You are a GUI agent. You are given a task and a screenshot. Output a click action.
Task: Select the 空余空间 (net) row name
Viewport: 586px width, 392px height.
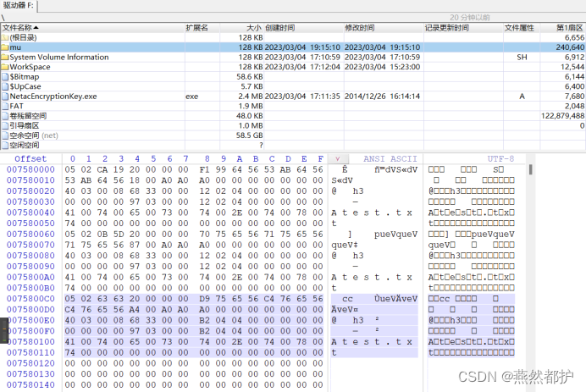tap(34, 135)
